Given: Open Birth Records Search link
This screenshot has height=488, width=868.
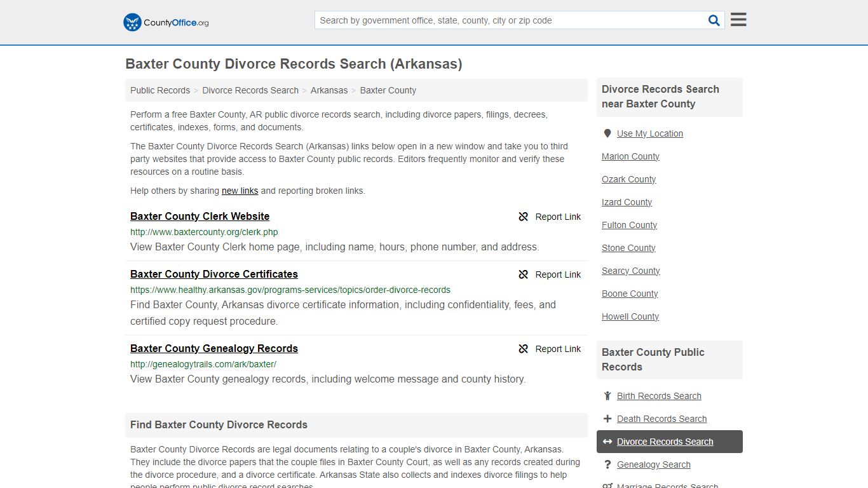Looking at the screenshot, I should click(x=659, y=396).
